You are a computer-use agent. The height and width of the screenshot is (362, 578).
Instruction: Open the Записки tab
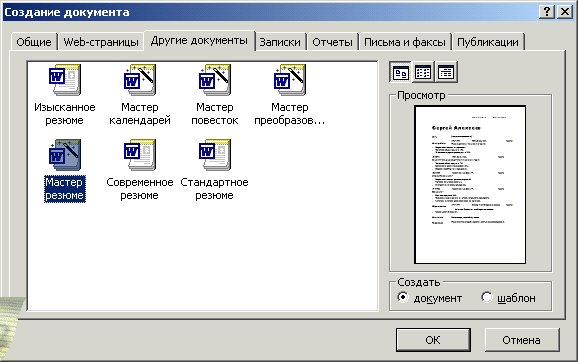pos(280,42)
